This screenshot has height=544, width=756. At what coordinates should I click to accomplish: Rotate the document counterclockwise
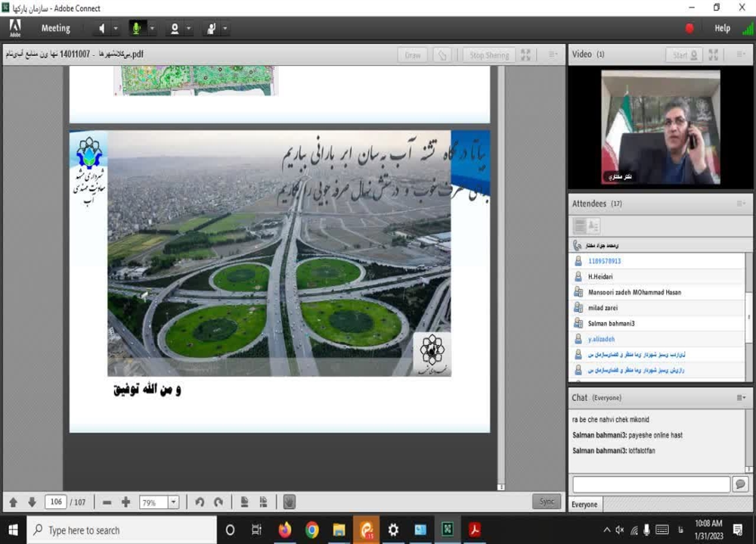click(x=200, y=502)
